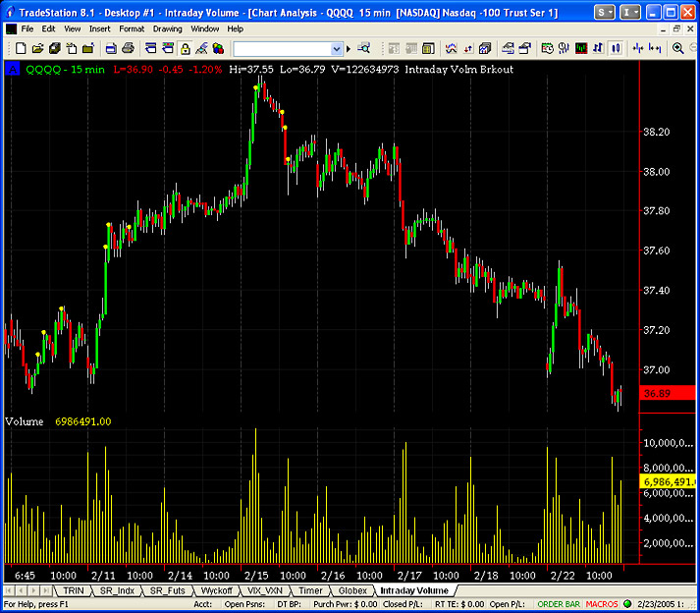
Task: Click the ORDER BAR status button
Action: click(559, 604)
